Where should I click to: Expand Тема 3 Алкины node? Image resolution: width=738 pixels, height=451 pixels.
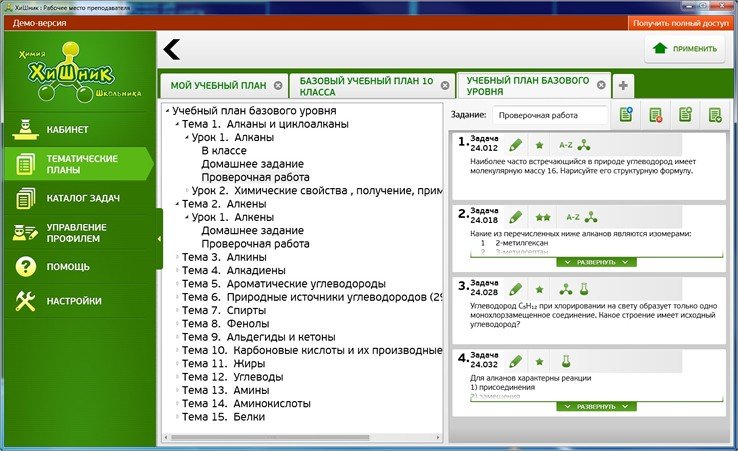click(177, 257)
